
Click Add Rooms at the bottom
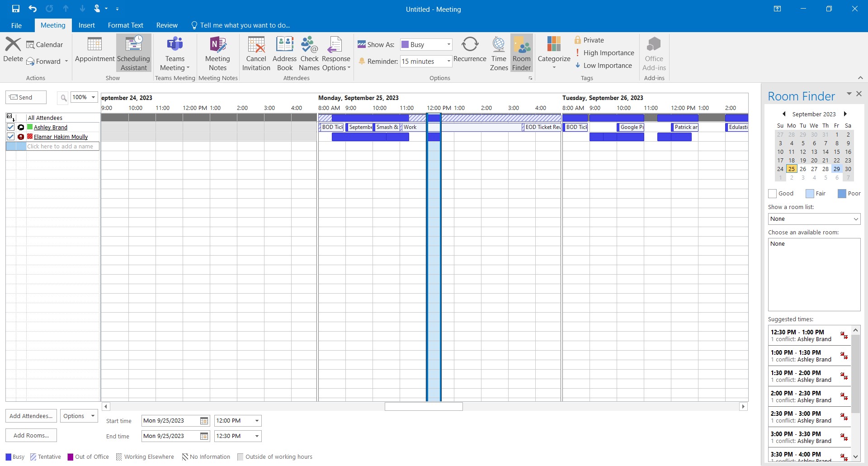(x=31, y=435)
